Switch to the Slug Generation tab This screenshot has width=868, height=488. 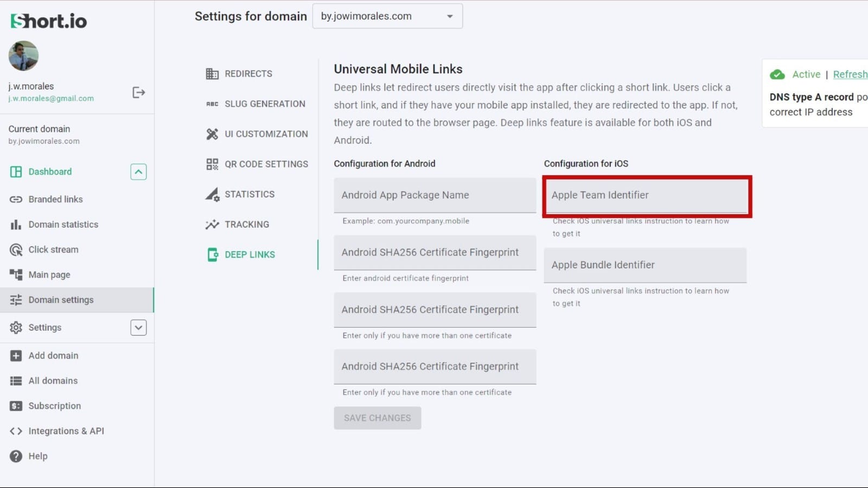pos(265,104)
